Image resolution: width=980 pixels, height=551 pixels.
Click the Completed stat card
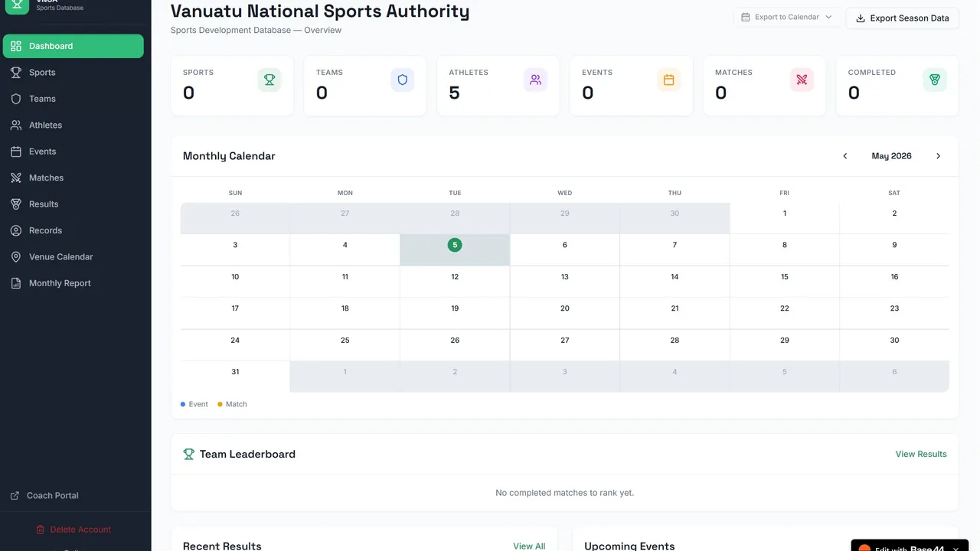[x=897, y=86]
